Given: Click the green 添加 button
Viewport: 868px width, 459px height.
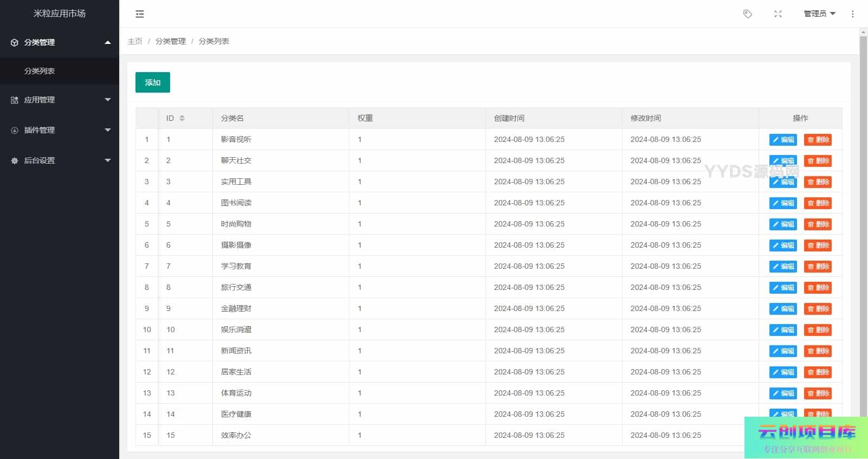Looking at the screenshot, I should point(153,82).
